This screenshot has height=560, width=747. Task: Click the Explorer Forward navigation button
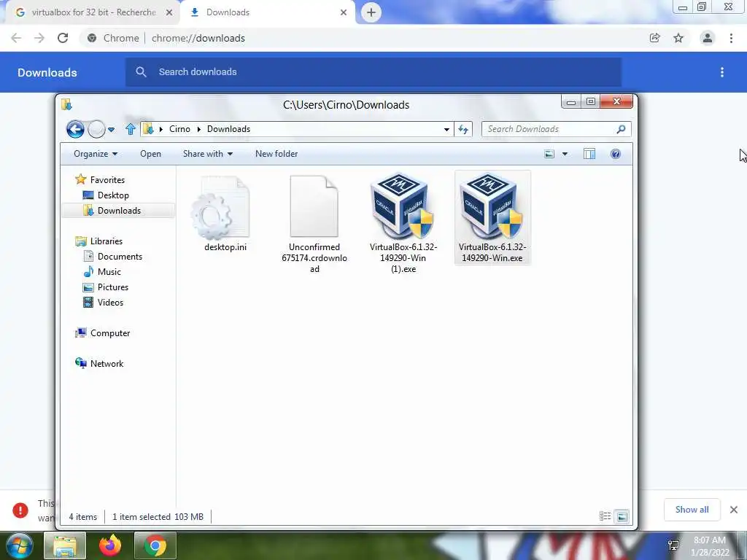[97, 129]
